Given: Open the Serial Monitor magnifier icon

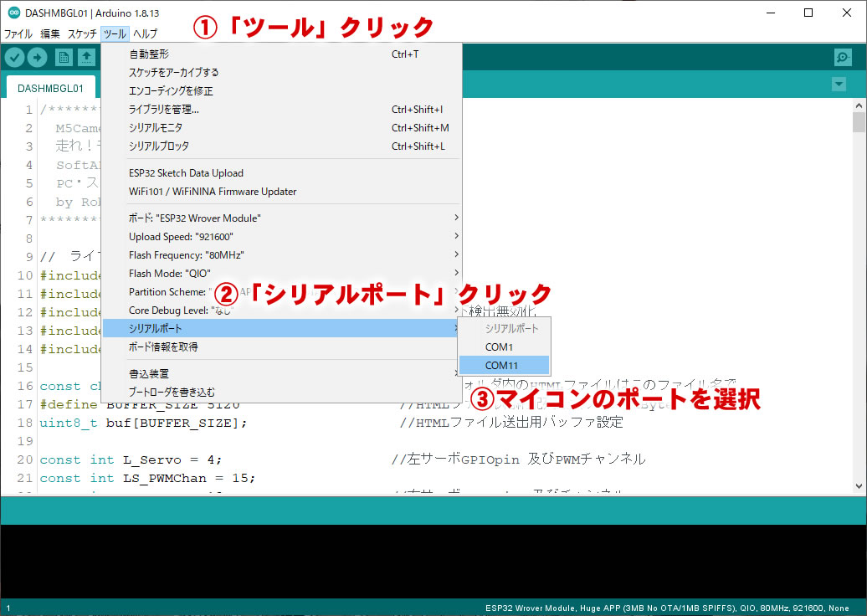Looking at the screenshot, I should coord(843,57).
